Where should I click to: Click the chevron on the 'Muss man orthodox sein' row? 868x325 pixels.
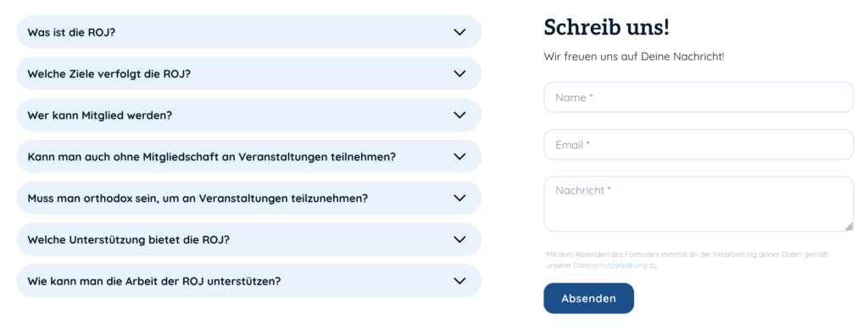(x=459, y=198)
